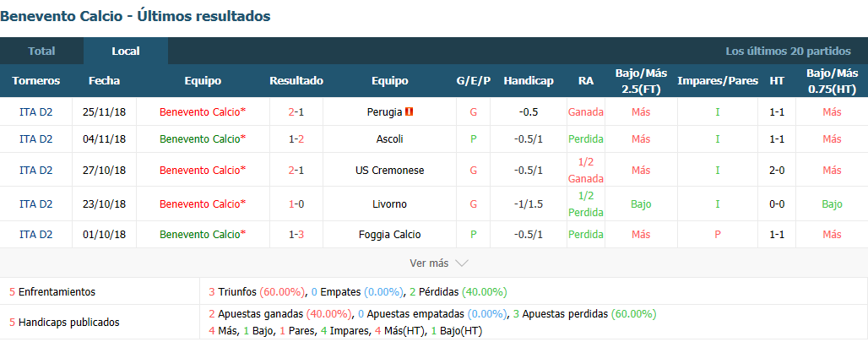
Task: Click Benevento Calcio in the 23/10/18 row
Action: (203, 204)
